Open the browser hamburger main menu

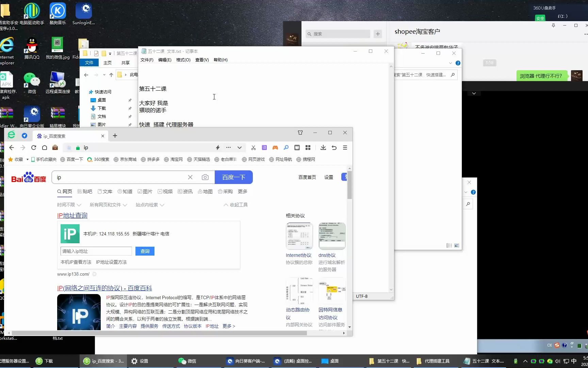(345, 148)
